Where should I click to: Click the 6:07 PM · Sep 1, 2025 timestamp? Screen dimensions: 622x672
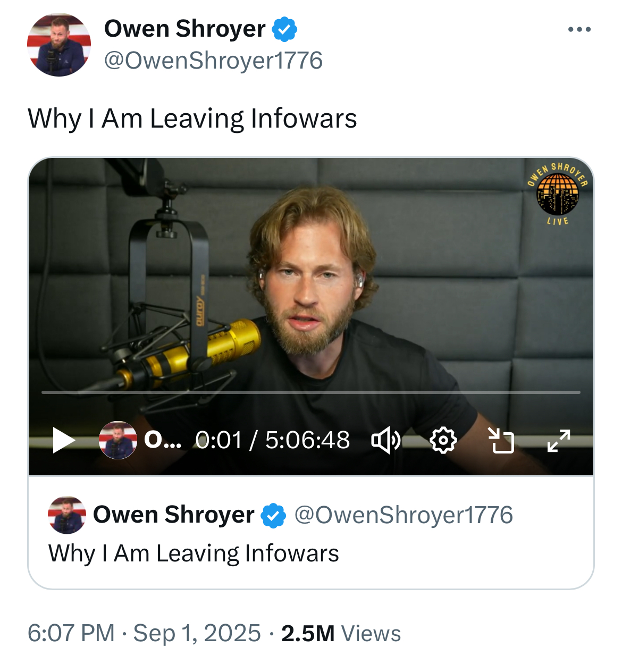pos(144,633)
